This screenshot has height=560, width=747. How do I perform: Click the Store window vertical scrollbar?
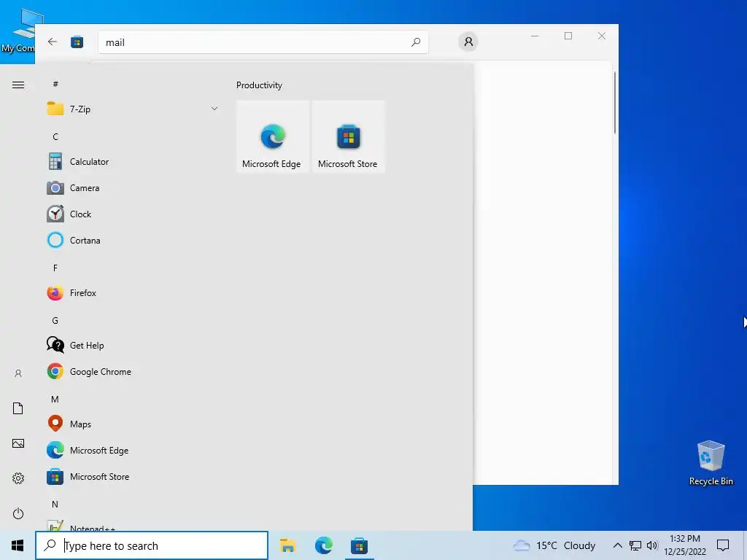614,103
